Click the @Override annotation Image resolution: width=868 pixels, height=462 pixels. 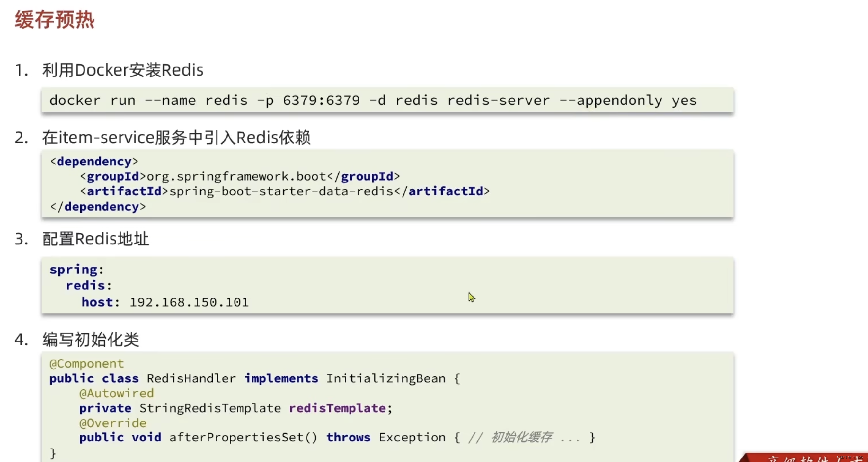click(x=113, y=423)
